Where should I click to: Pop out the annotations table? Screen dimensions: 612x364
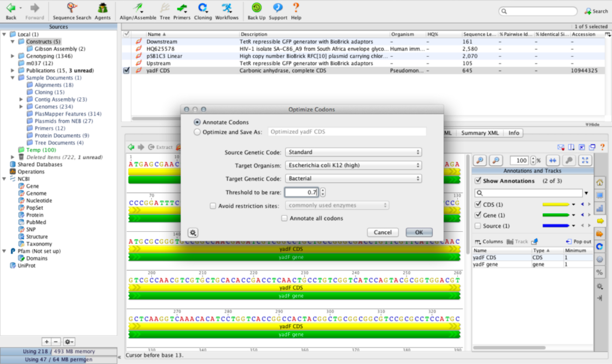click(578, 241)
